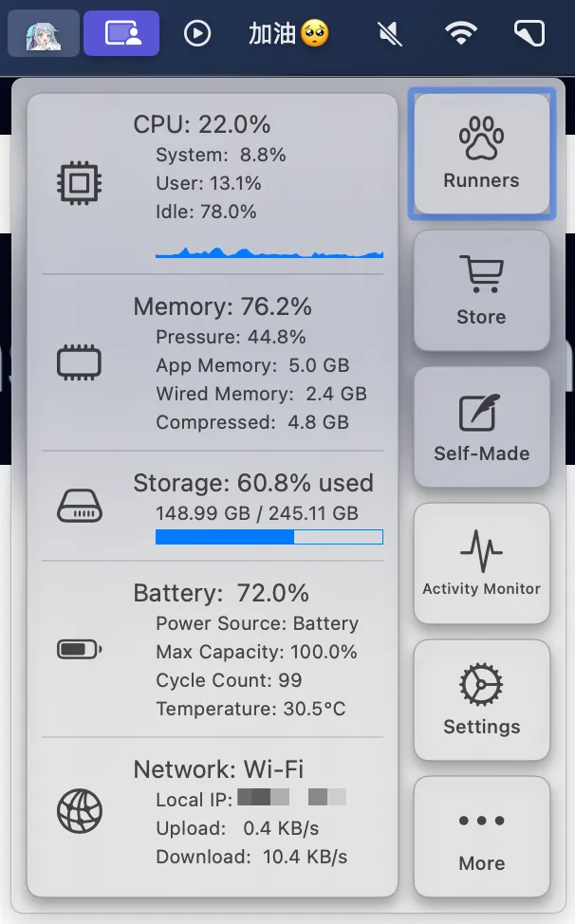
Task: Click the Storage drive icon
Action: [x=80, y=506]
